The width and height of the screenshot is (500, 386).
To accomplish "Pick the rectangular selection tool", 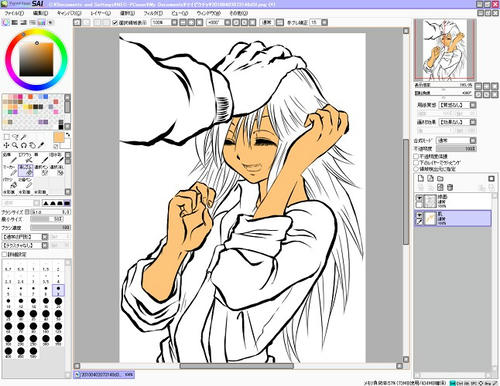I will tap(6, 137).
